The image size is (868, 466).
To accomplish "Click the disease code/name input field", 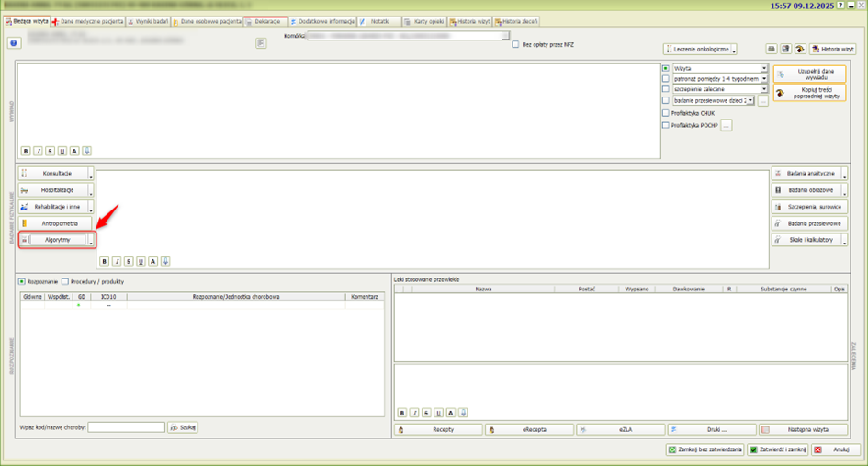I will 126,427.
